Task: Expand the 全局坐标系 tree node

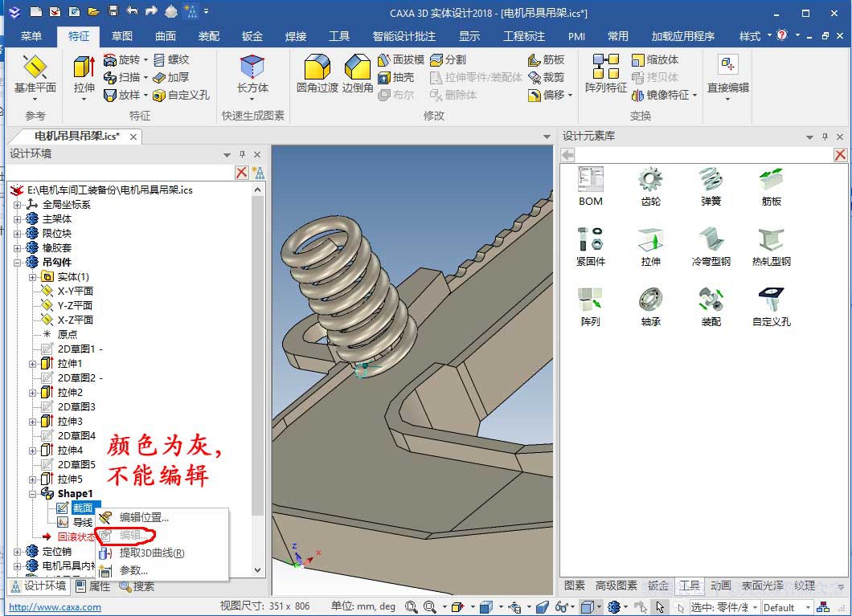Action: click(x=18, y=205)
